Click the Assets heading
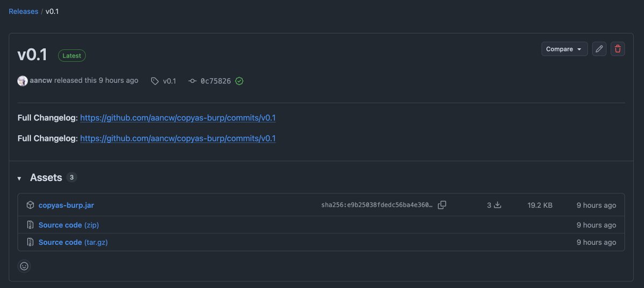Viewport: 644px width, 288px height. pyautogui.click(x=46, y=177)
